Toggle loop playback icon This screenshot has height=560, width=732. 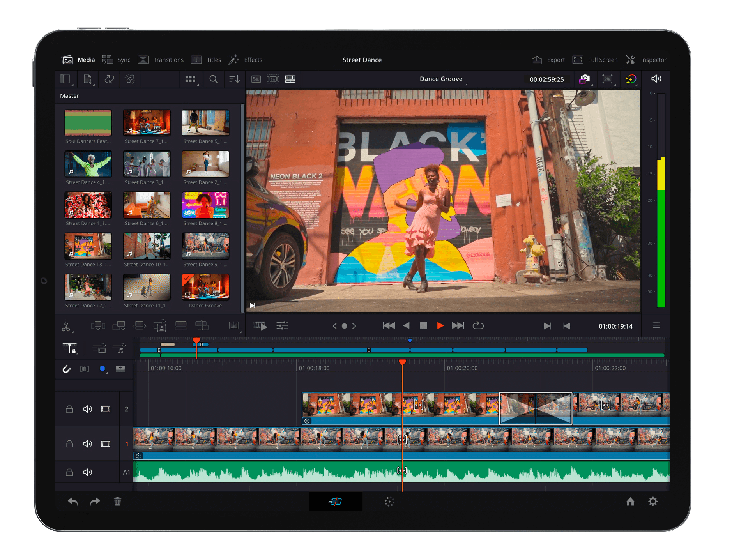tap(478, 326)
